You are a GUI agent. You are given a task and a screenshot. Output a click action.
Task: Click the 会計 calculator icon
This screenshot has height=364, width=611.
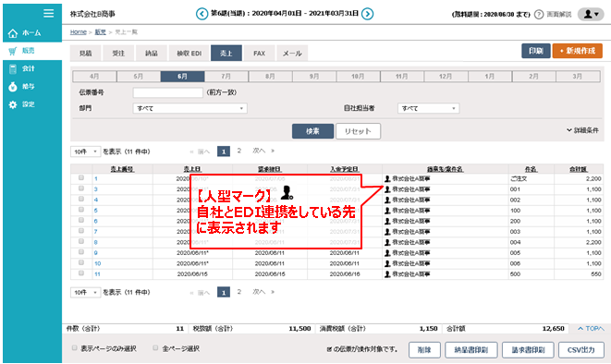(13, 69)
